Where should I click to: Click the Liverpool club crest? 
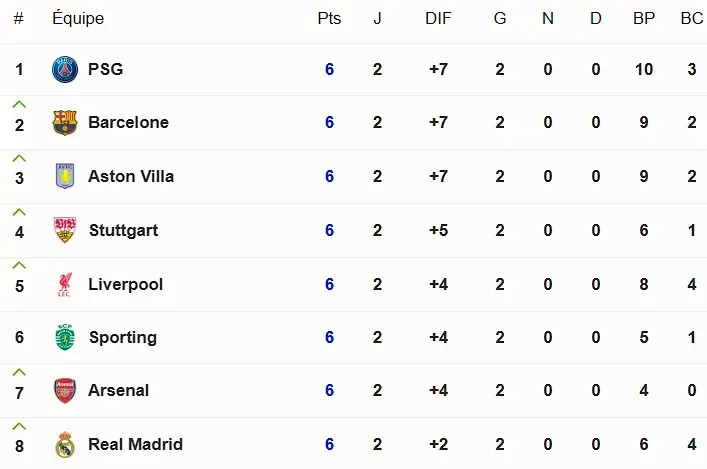tap(65, 284)
